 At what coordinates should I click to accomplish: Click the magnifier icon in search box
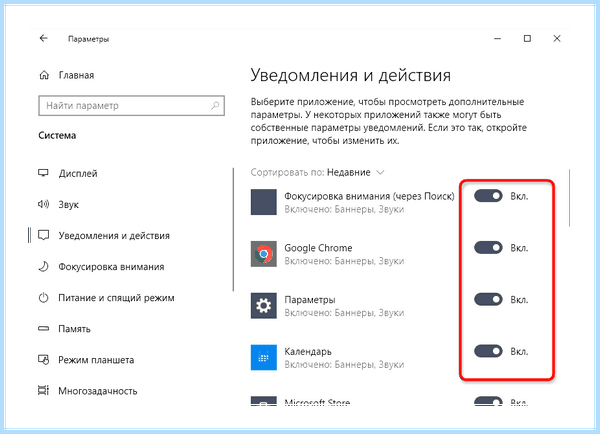[x=215, y=105]
